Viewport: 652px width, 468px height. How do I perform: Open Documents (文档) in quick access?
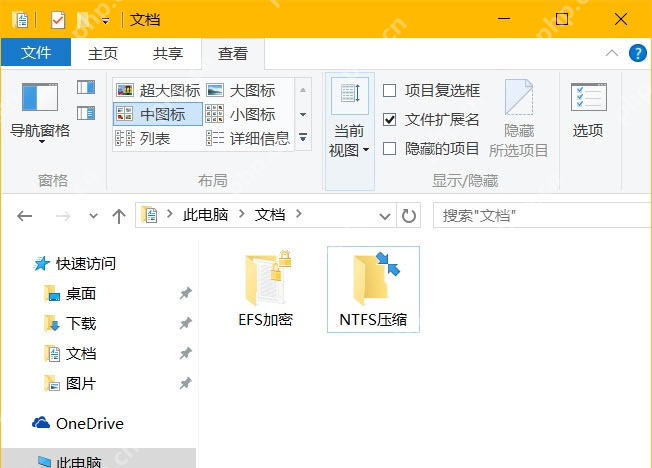pos(71,354)
